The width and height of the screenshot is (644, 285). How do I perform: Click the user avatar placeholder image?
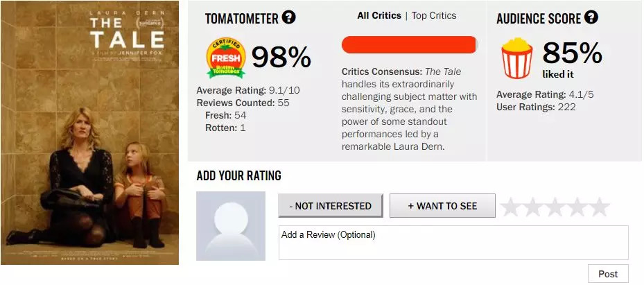coord(231,226)
